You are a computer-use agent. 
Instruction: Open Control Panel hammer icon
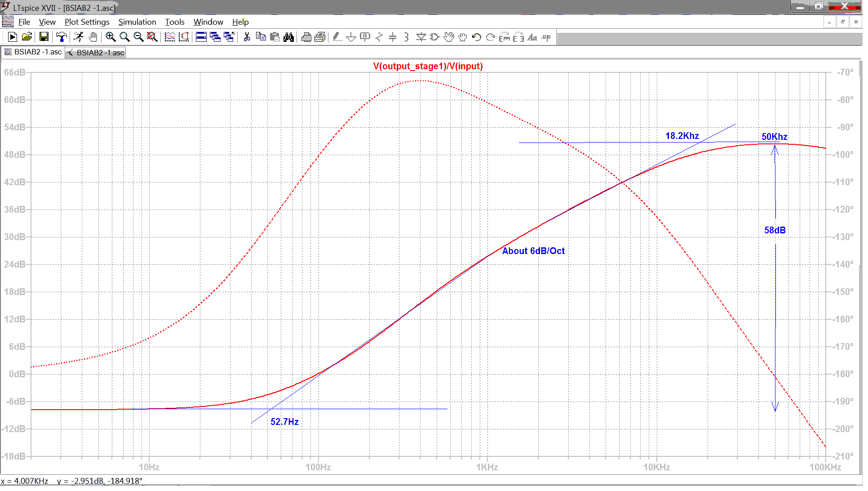pyautogui.click(x=61, y=37)
